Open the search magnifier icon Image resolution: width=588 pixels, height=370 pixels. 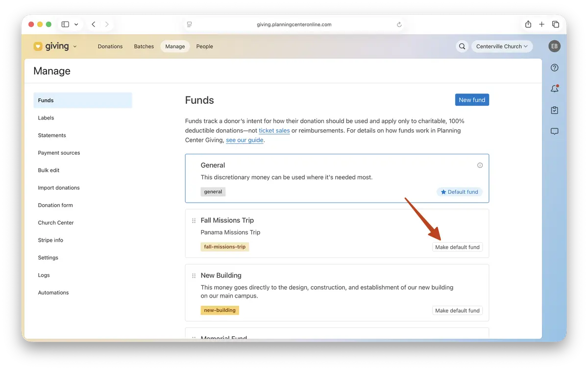pyautogui.click(x=462, y=46)
